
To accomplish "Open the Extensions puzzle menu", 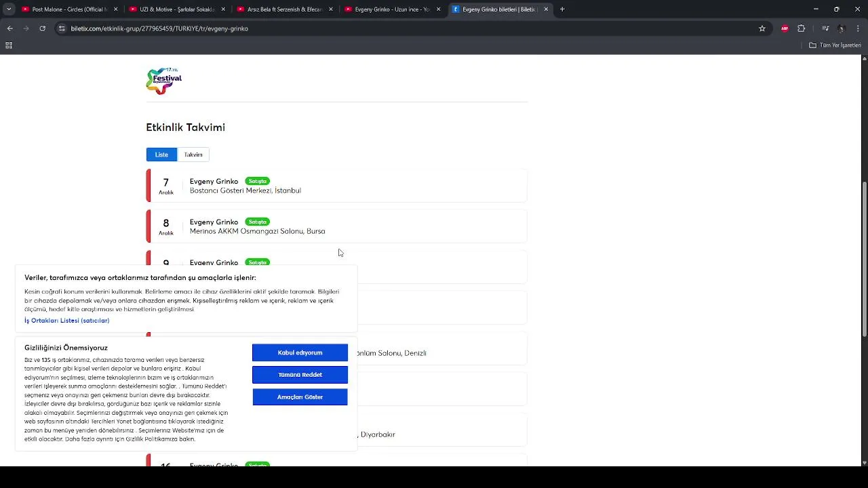I will tap(802, 28).
